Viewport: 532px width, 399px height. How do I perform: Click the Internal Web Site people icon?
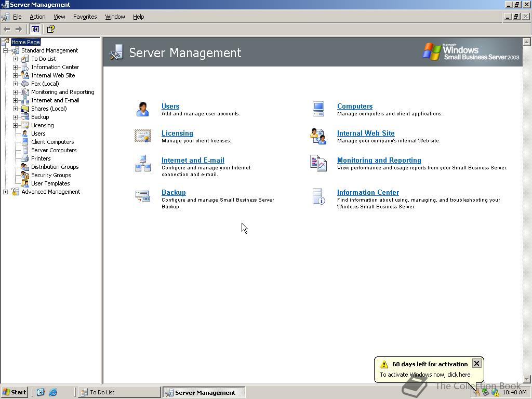click(x=318, y=136)
